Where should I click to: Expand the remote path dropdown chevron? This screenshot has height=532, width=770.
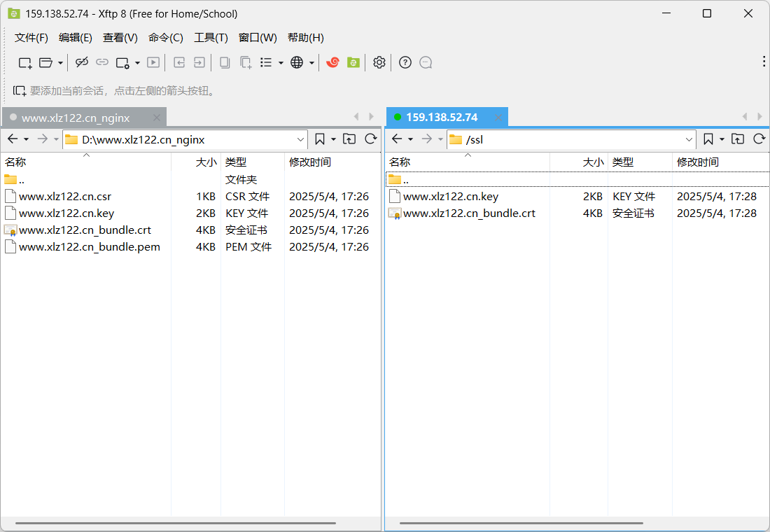coord(689,139)
